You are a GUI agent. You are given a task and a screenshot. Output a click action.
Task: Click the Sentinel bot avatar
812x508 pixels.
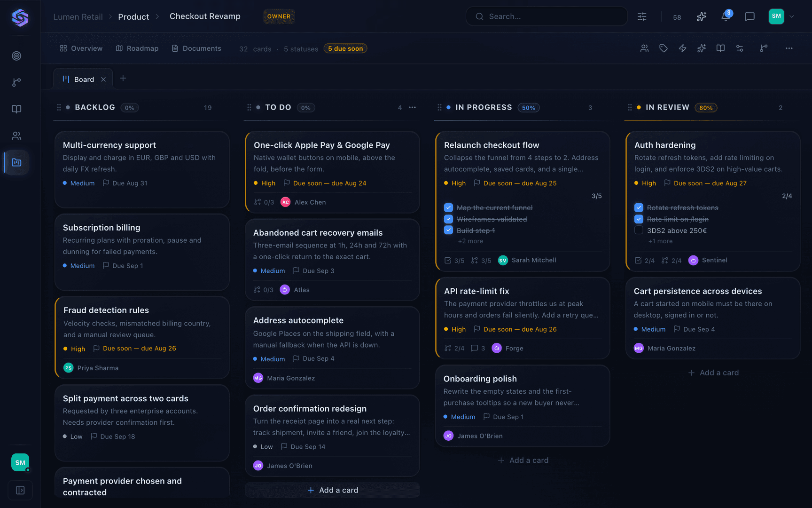coord(693,260)
